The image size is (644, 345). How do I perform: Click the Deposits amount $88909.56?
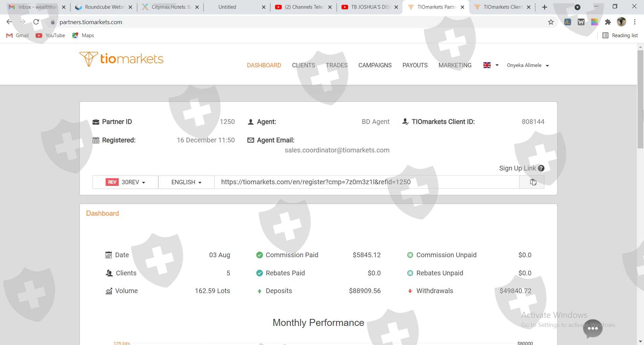point(365,291)
